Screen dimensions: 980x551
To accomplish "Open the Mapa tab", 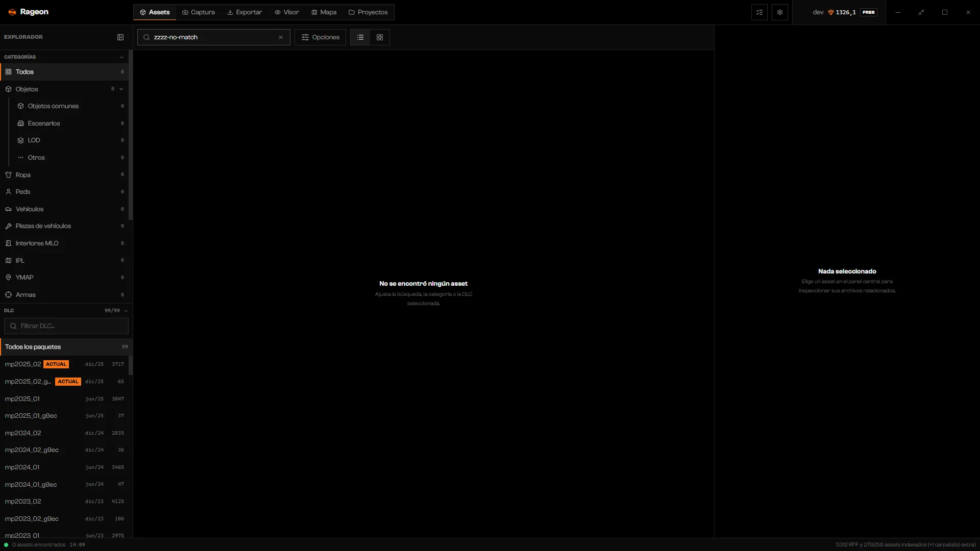I will [x=324, y=12].
